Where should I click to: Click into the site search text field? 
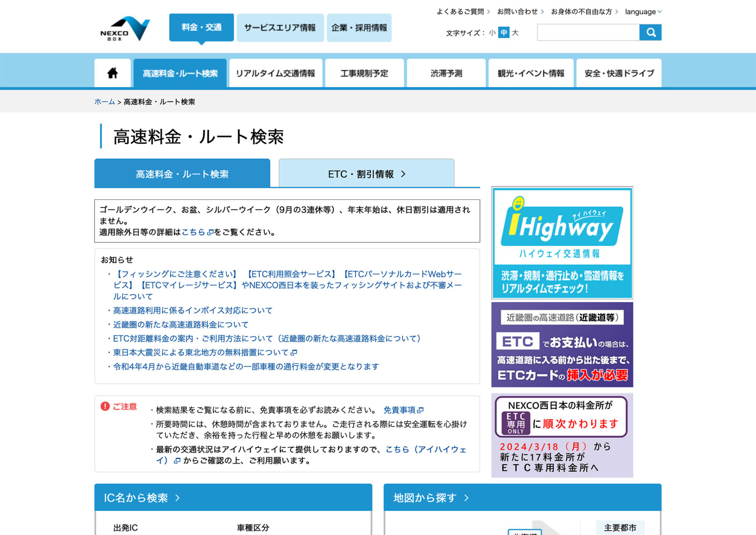pos(588,32)
